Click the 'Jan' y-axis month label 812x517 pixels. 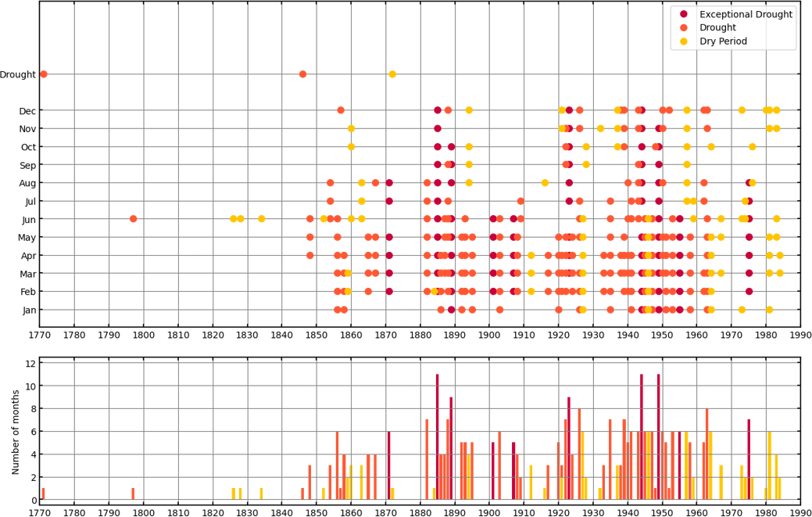(x=28, y=310)
